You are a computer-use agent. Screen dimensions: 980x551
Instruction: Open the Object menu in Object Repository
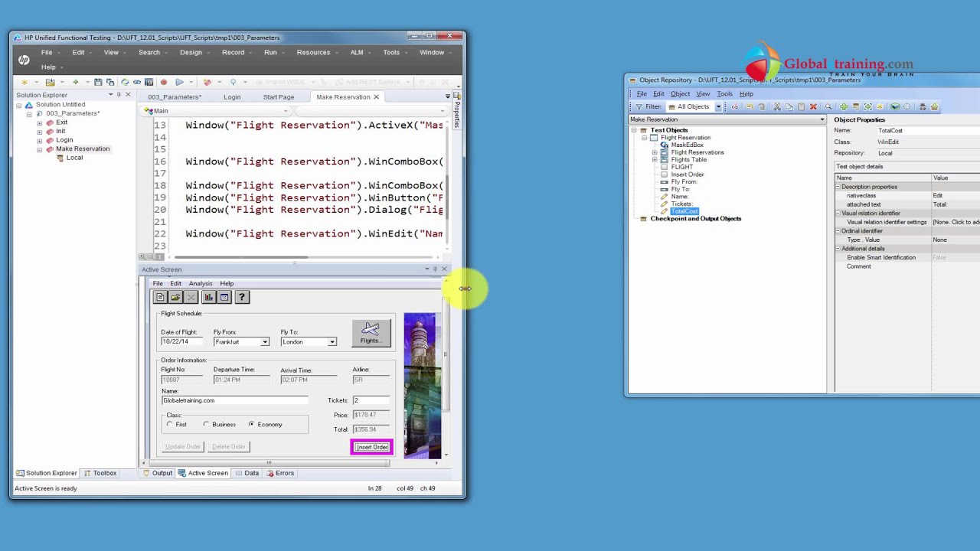point(680,94)
